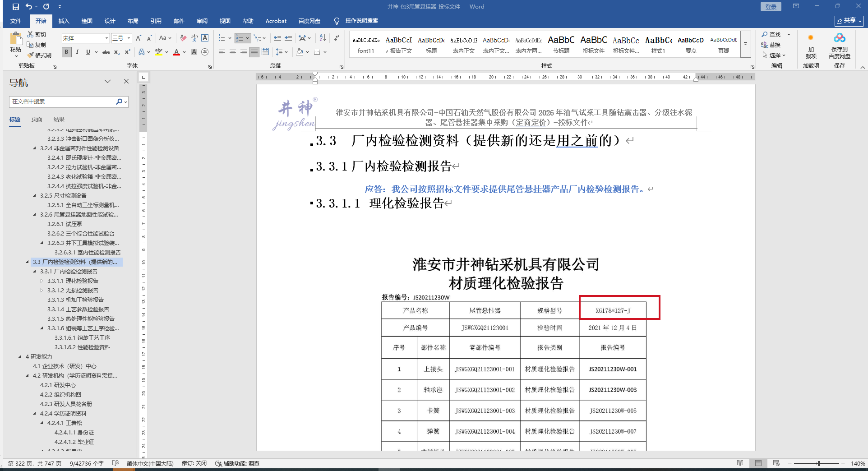Open the font name dropdown (宋体)
868x471 pixels.
[106, 38]
